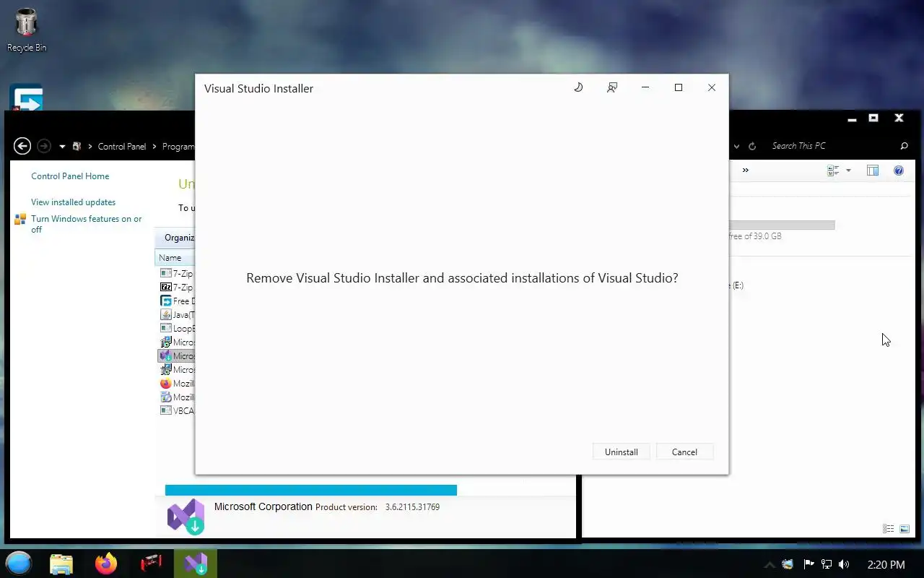Viewport: 924px width, 578px height.
Task: Maximize the This PC window
Action: (x=873, y=118)
